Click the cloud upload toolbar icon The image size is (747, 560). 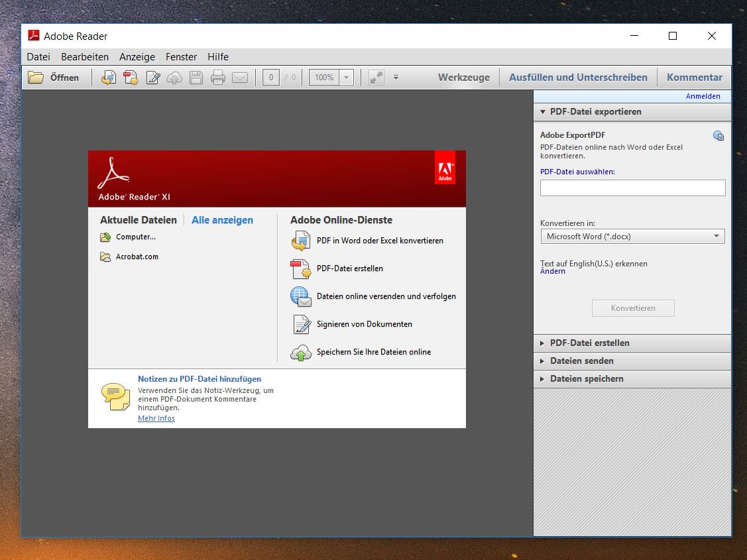tap(174, 78)
